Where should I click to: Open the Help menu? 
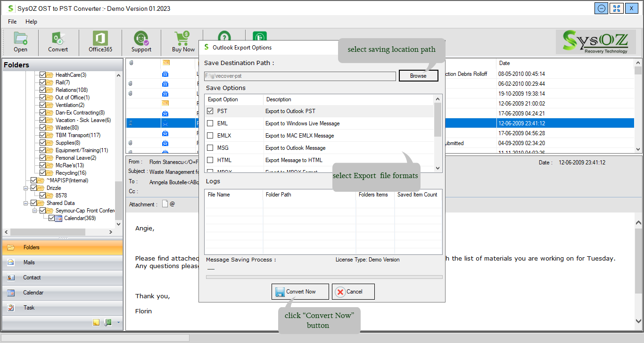tap(31, 22)
